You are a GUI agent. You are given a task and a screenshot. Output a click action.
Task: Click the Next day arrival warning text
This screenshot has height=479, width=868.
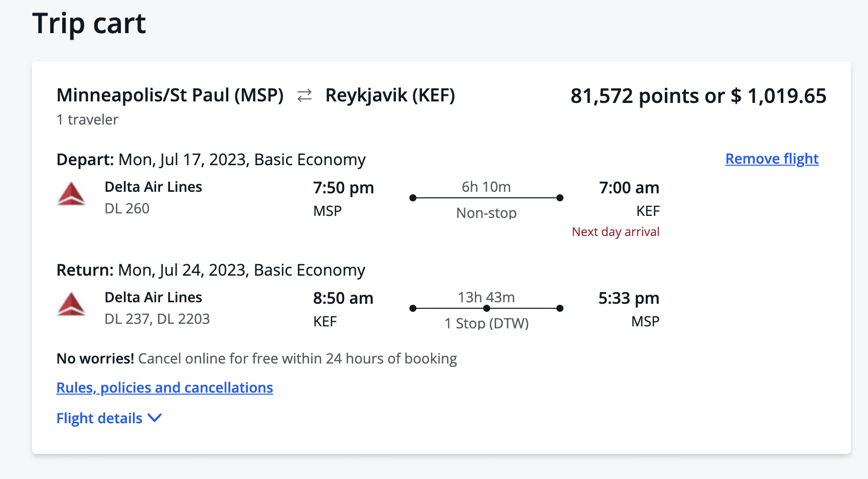point(615,231)
